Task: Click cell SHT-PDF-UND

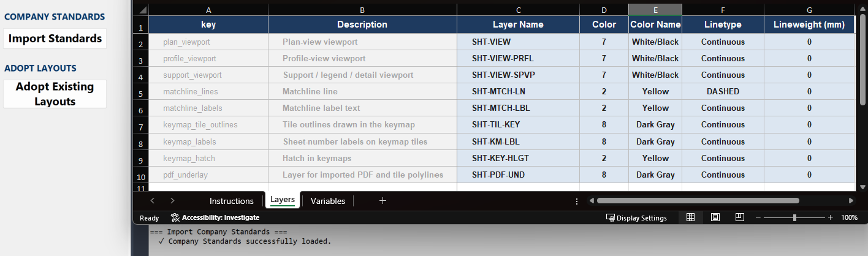Action: pyautogui.click(x=519, y=175)
